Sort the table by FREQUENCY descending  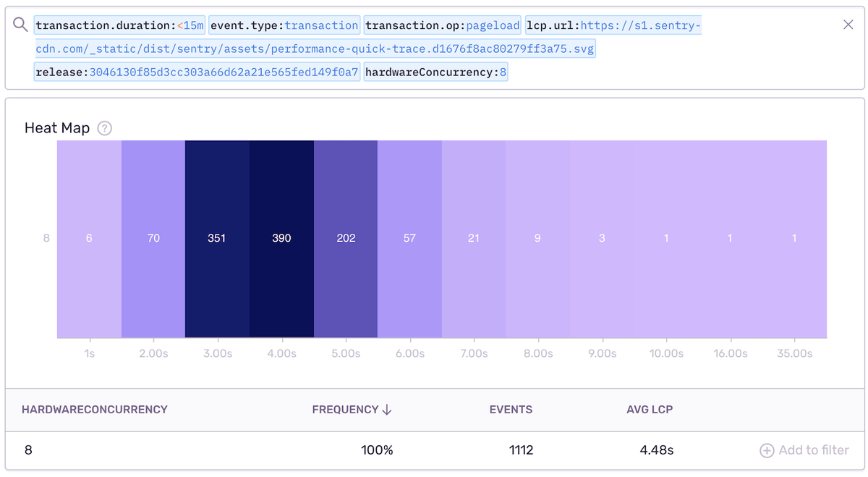tap(352, 409)
